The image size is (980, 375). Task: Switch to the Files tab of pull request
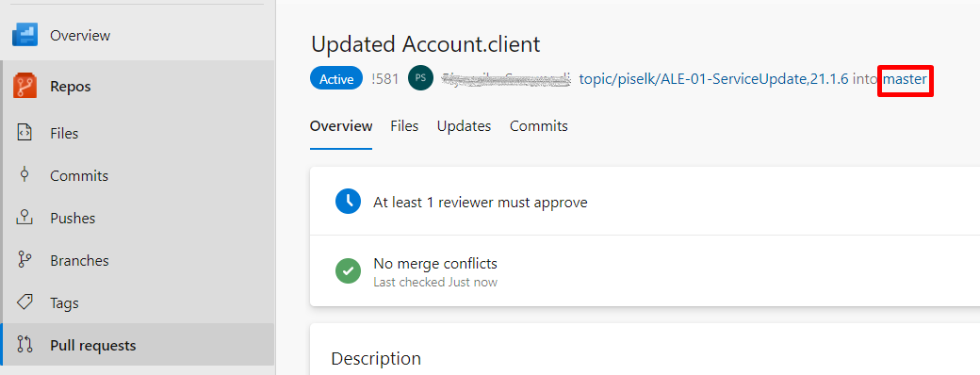tap(404, 126)
